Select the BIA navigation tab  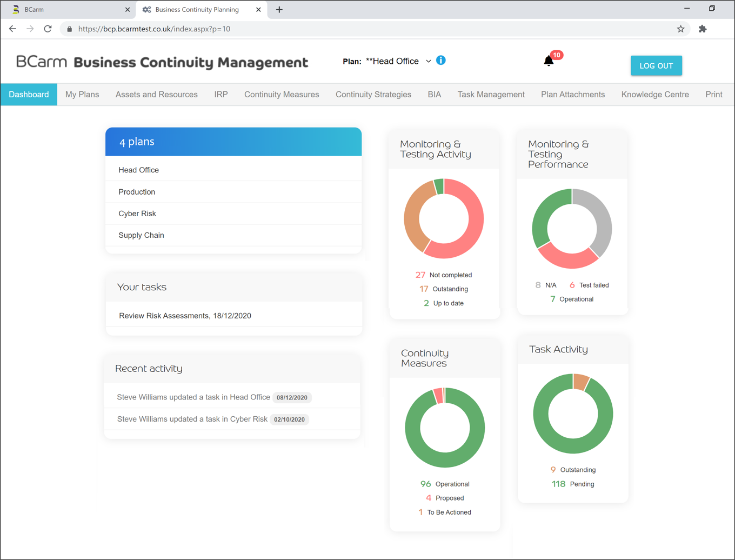pos(434,94)
